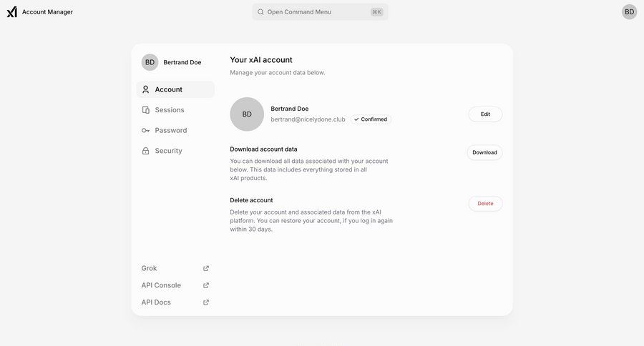Image resolution: width=644 pixels, height=346 pixels.
Task: Click the checkmark icon in Confirmed badge
Action: click(x=356, y=119)
